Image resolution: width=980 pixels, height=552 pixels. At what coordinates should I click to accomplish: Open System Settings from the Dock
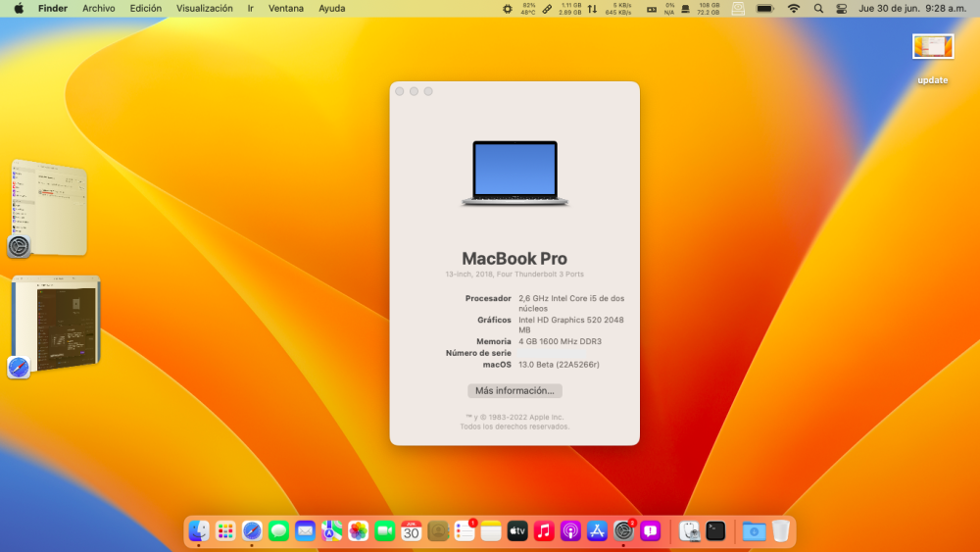click(x=623, y=531)
